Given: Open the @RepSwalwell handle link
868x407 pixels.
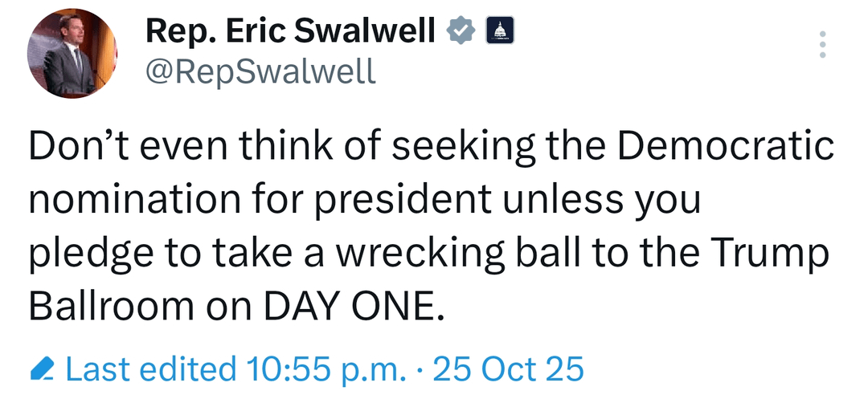Looking at the screenshot, I should tap(260, 72).
